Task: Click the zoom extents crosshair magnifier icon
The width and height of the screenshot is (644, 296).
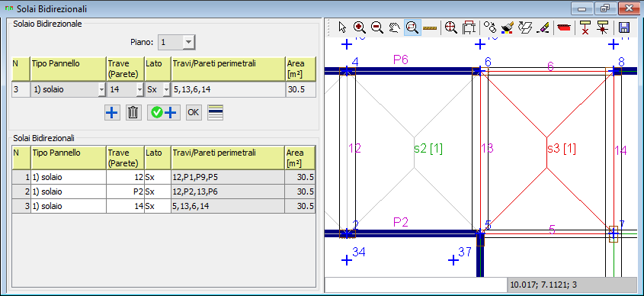Action: tap(451, 27)
